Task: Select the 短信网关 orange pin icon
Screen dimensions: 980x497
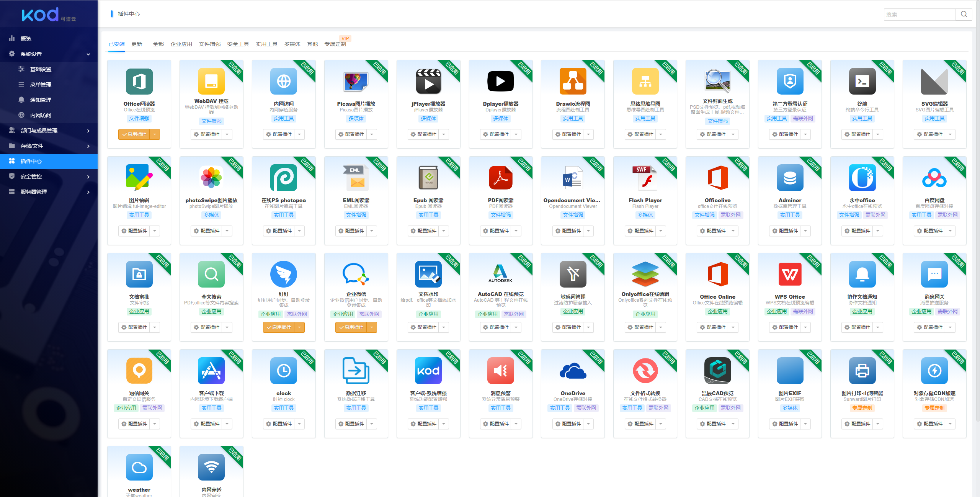Action: tap(139, 371)
